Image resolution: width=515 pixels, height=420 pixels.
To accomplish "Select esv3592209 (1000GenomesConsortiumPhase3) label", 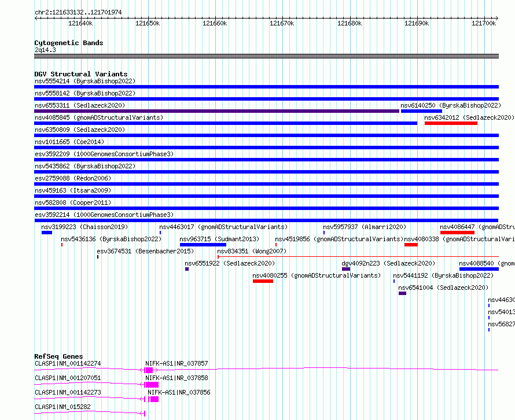I will click(x=104, y=154).
